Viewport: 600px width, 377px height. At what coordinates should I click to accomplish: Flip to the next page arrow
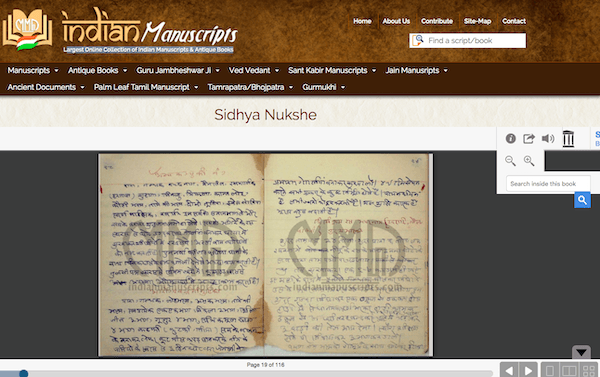click(x=528, y=370)
